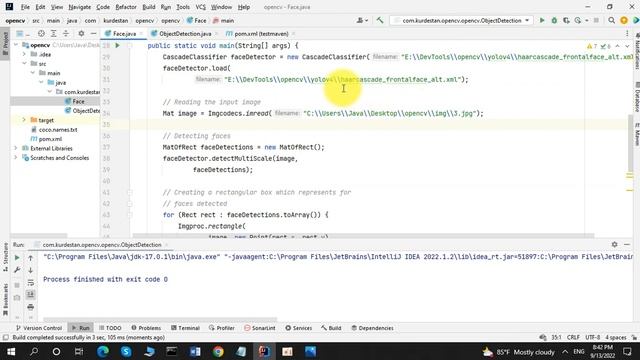Open the Problems tool window
Screen dimensions: 640x360
[146, 328]
